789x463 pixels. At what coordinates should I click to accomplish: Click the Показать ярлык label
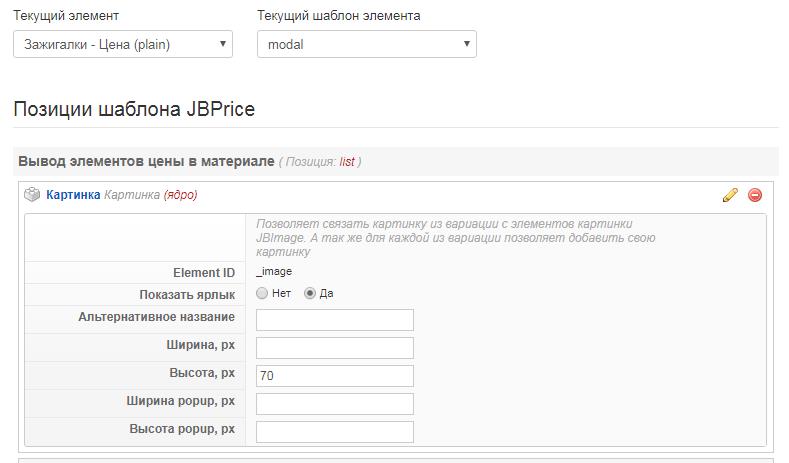point(189,294)
